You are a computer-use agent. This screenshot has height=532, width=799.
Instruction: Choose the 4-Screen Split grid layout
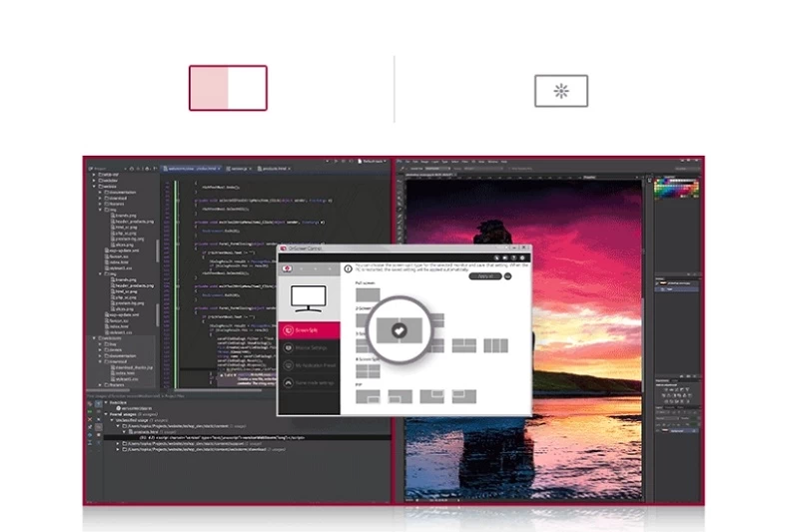pos(368,371)
